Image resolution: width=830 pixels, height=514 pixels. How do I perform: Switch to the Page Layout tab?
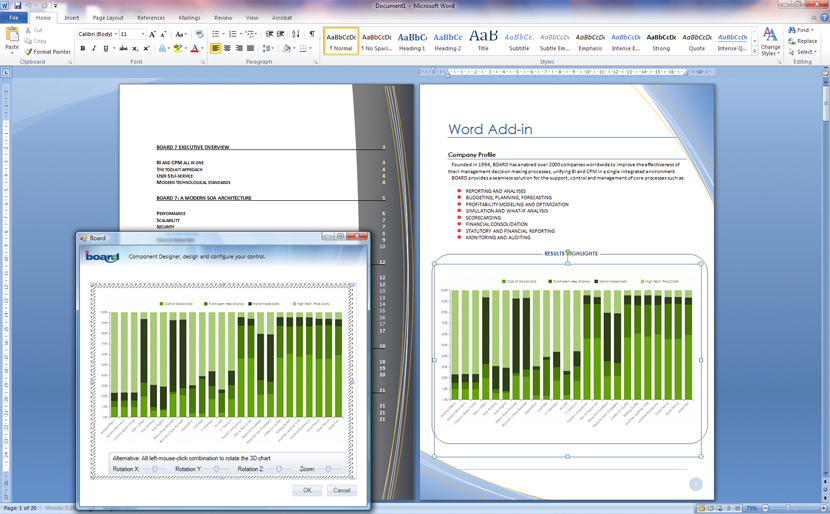(x=108, y=17)
